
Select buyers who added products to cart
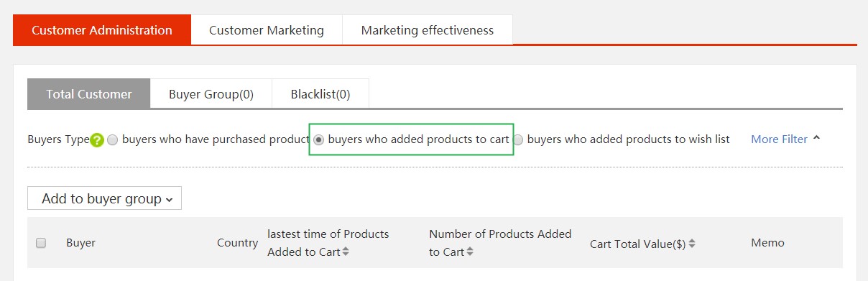319,139
